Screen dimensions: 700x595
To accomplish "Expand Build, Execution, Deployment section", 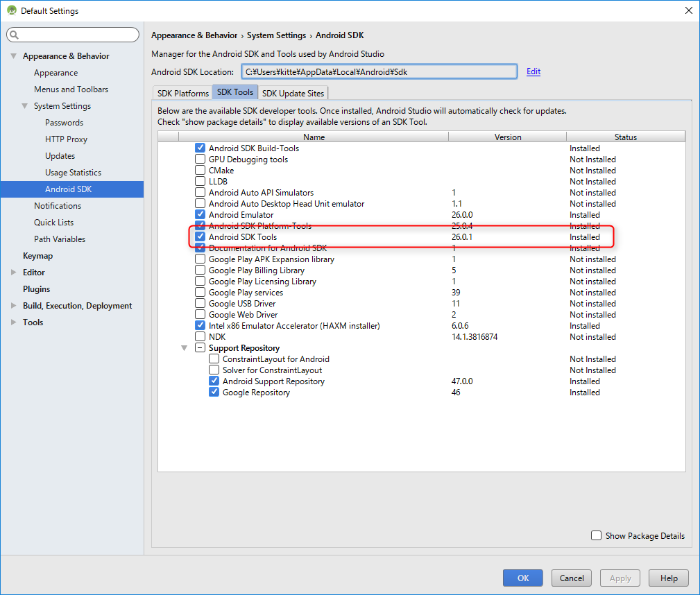I will point(13,306).
